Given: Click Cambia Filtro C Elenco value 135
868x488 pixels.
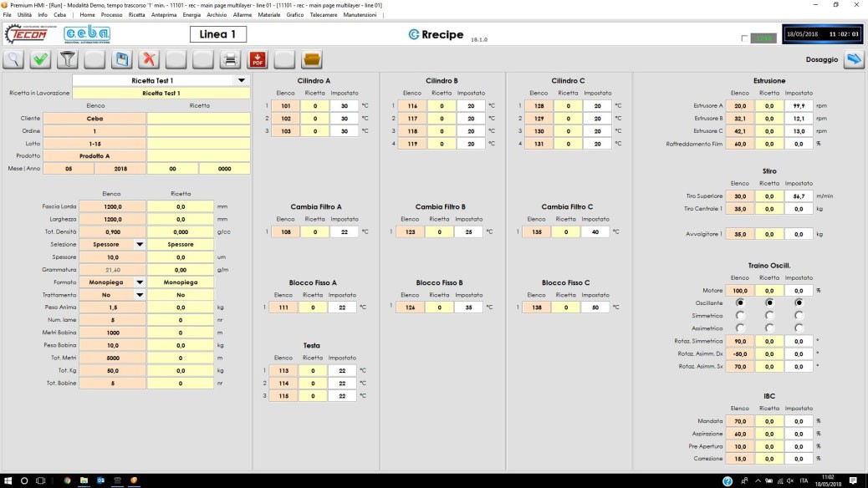Looking at the screenshot, I should pos(537,231).
